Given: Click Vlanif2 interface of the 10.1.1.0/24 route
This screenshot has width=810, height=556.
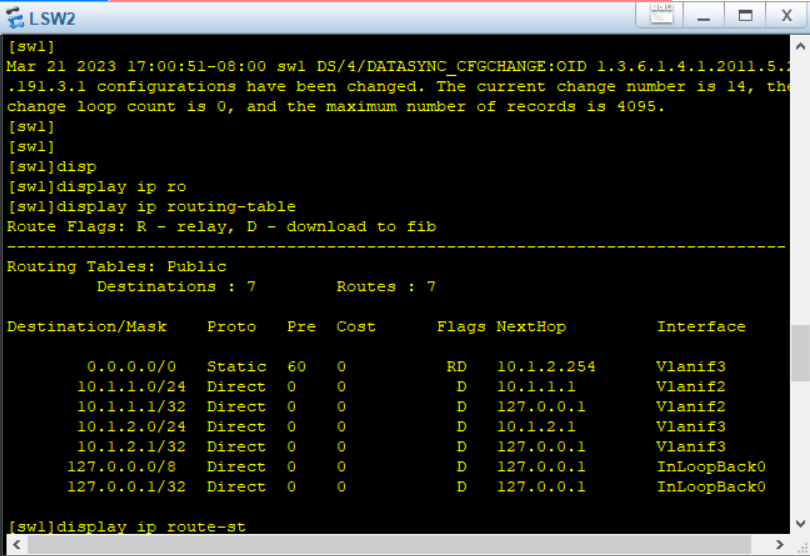Looking at the screenshot, I should [691, 387].
